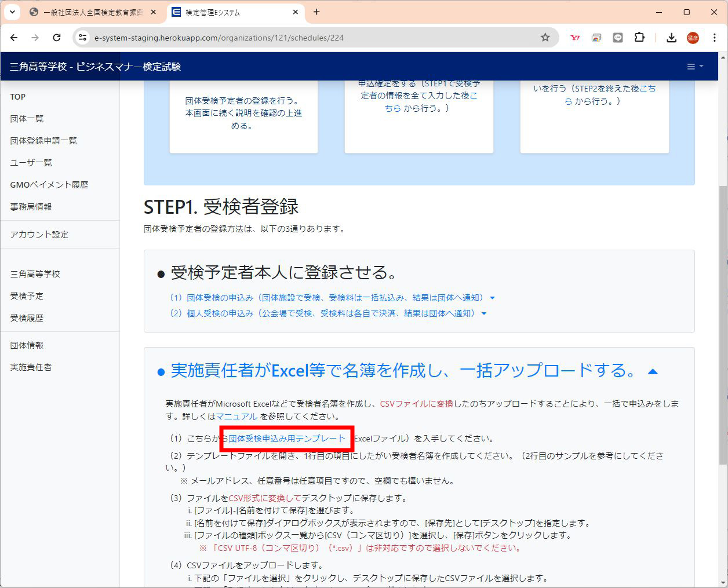Click red text CSVファイルに変換
Viewport: 728px width, 588px height.
tap(417, 404)
